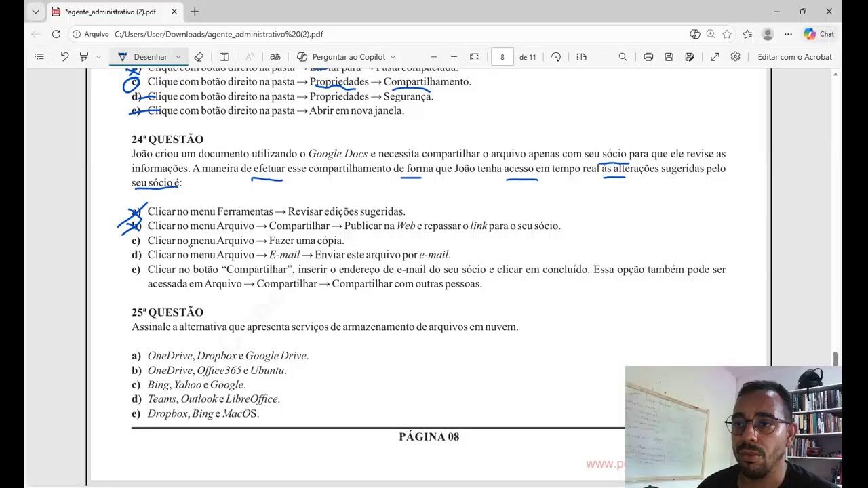Expand highlighter color options arrow
The image size is (868, 488).
click(99, 57)
